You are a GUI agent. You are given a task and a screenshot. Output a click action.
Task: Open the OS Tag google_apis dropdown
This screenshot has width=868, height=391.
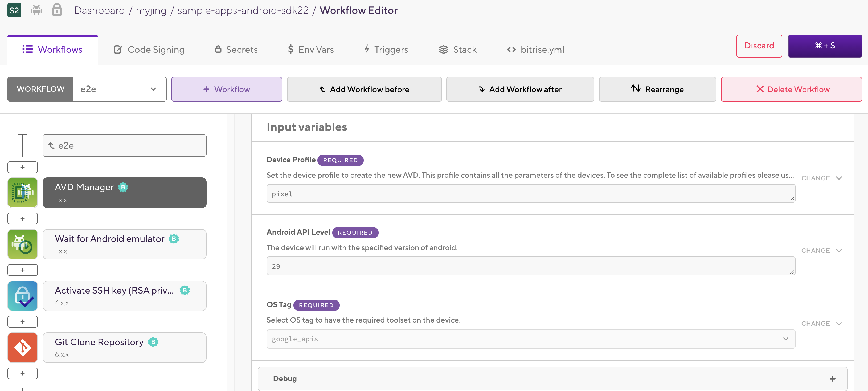tap(530, 339)
